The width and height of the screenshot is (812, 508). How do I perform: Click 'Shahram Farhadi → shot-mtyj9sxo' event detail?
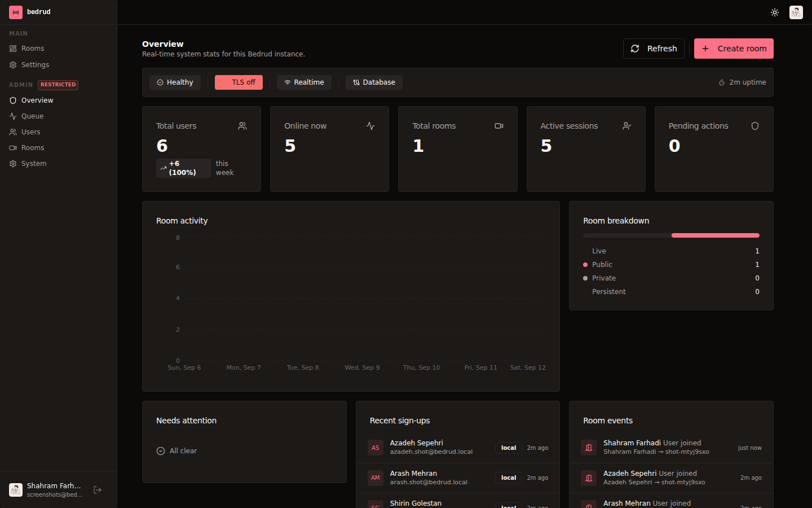656,452
